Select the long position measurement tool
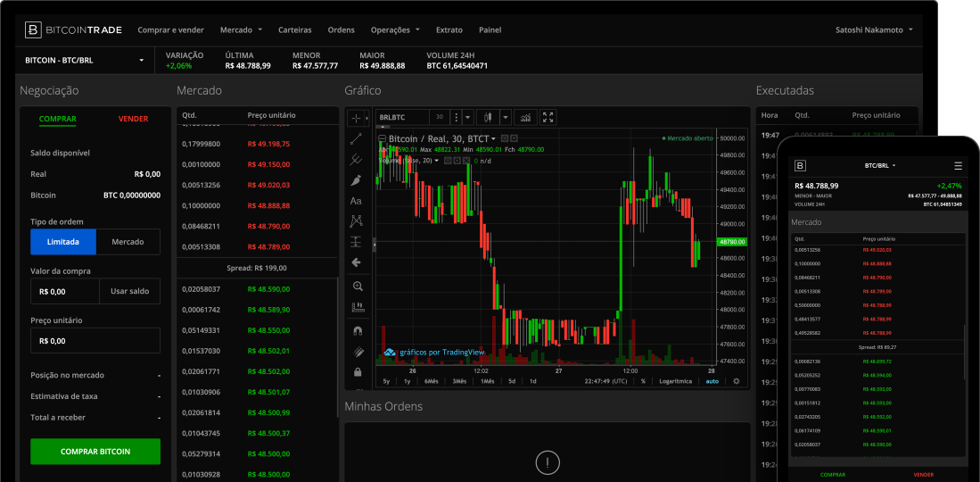The width and height of the screenshot is (980, 482). [x=357, y=242]
